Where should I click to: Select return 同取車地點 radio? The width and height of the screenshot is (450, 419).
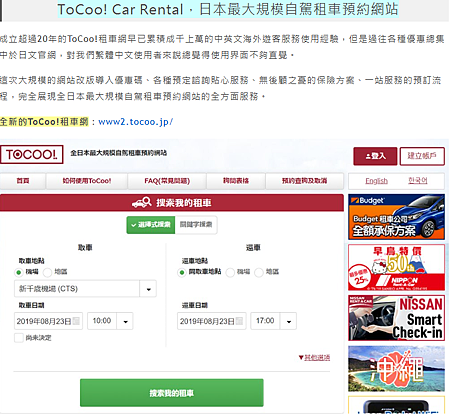[182, 272]
